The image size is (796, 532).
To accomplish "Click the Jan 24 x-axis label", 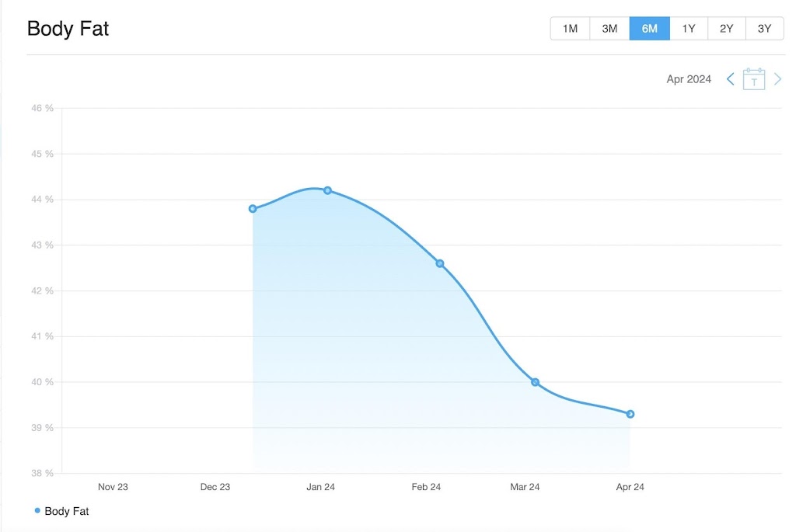I will point(321,487).
